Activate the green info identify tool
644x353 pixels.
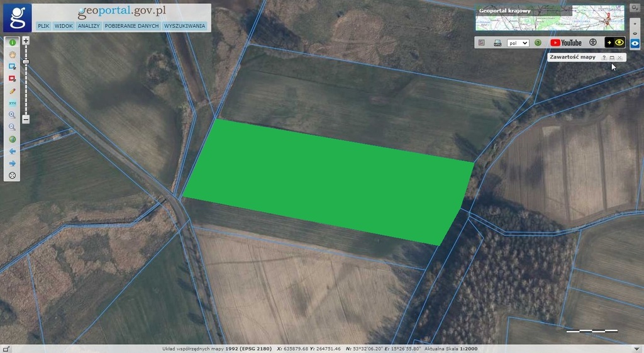tap(12, 42)
